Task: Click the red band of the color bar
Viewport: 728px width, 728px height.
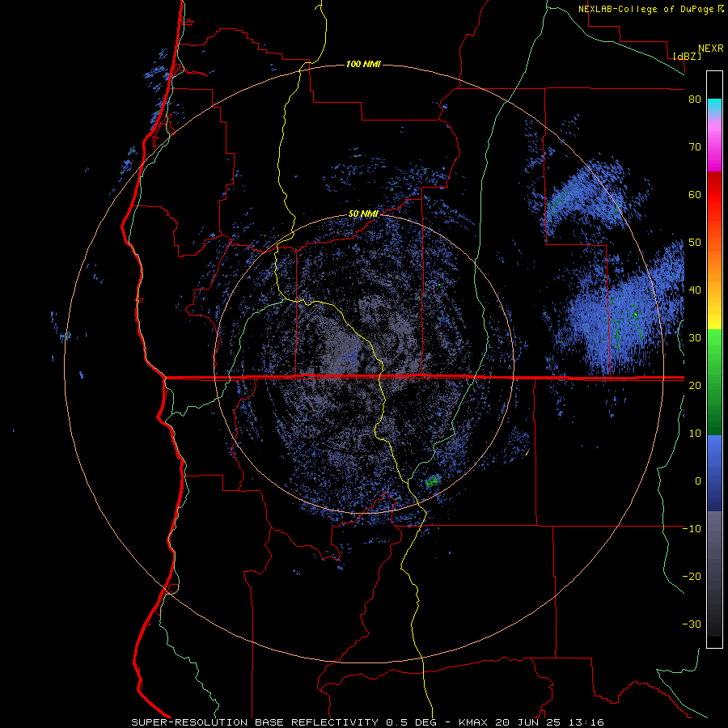Action: coord(714,195)
